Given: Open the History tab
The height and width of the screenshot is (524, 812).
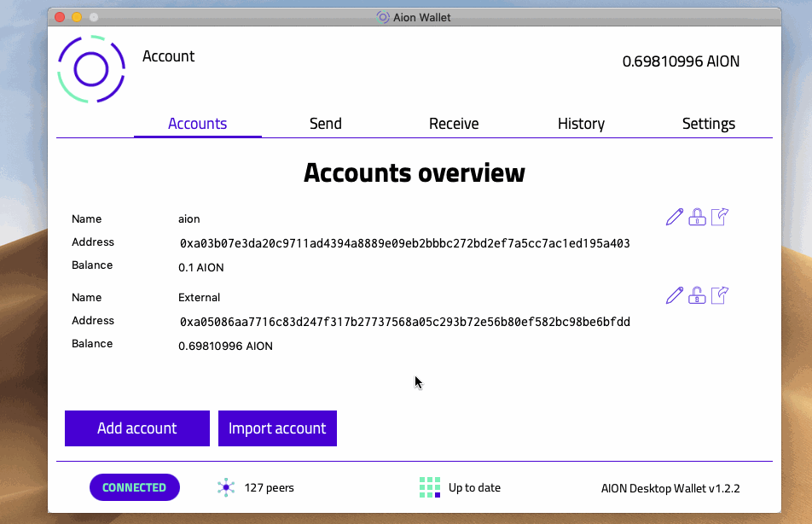Looking at the screenshot, I should (x=581, y=124).
